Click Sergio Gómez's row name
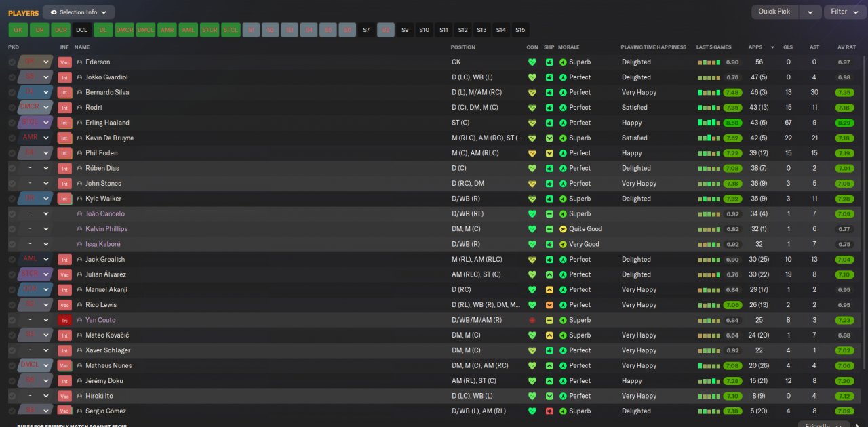Image resolution: width=868 pixels, height=427 pixels. pyautogui.click(x=106, y=411)
